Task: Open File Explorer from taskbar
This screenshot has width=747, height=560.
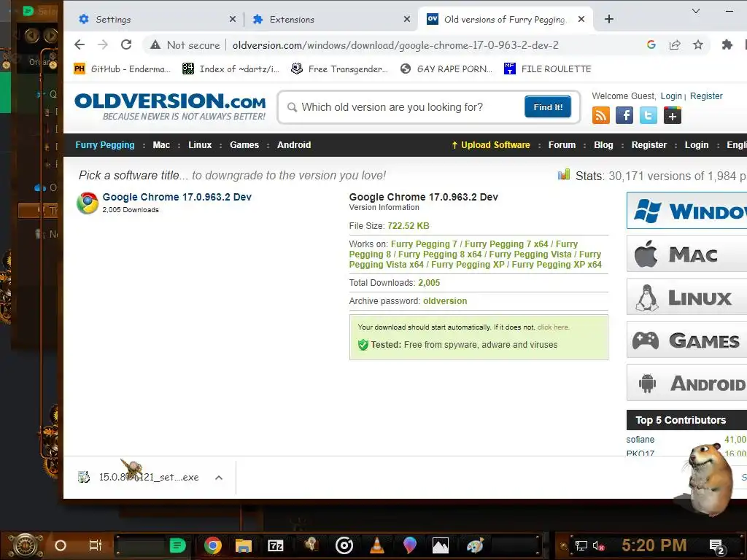Action: pyautogui.click(x=244, y=545)
